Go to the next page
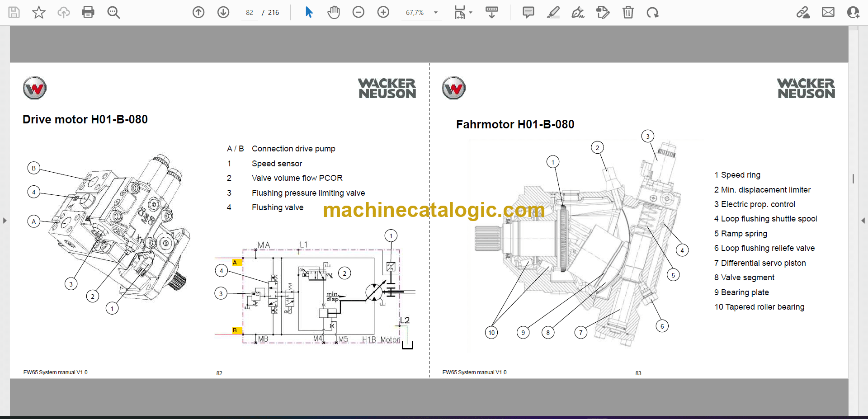This screenshot has height=419, width=868. (223, 12)
